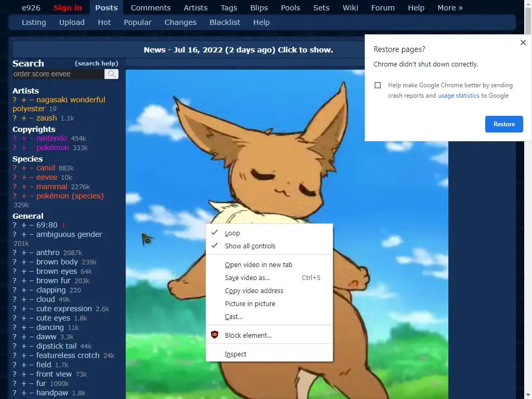Viewport: 532px width, 399px height.
Task: Click the ? next to clapping
Action: 15,290
